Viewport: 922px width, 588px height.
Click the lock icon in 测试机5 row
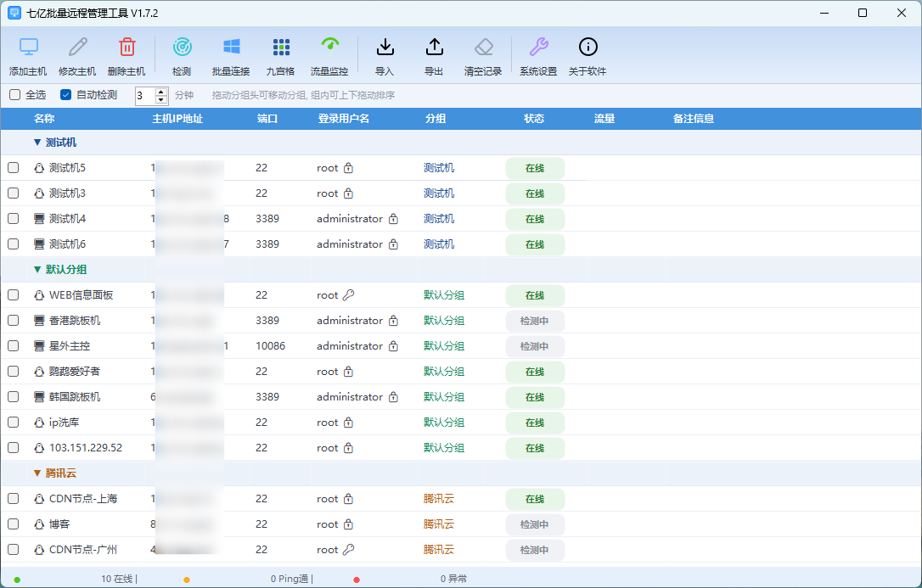349,168
